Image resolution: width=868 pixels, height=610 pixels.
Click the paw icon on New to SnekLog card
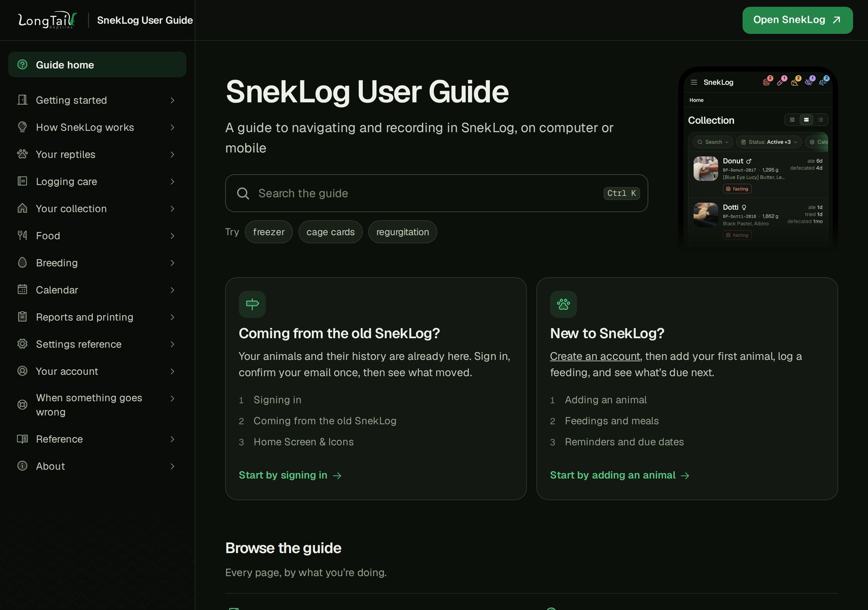564,304
